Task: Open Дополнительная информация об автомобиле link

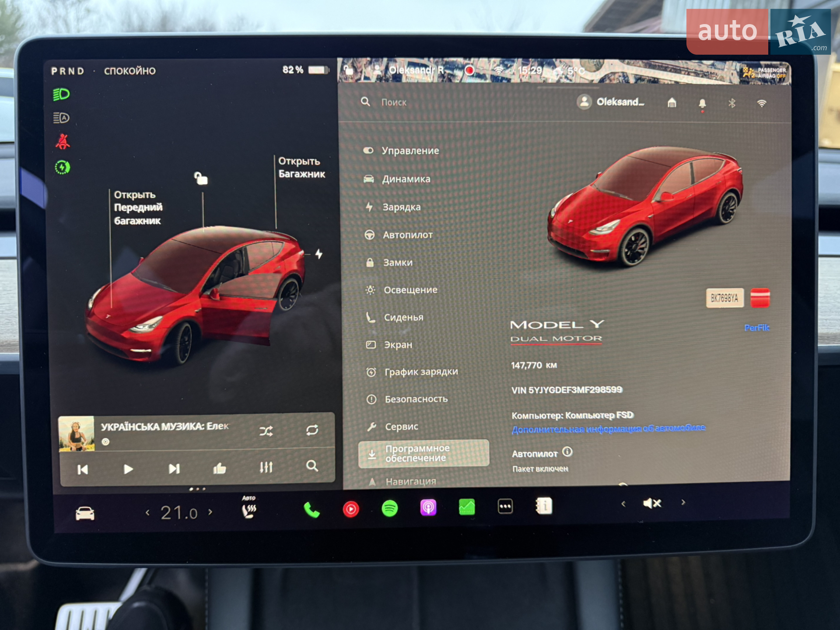Action: pos(609,428)
